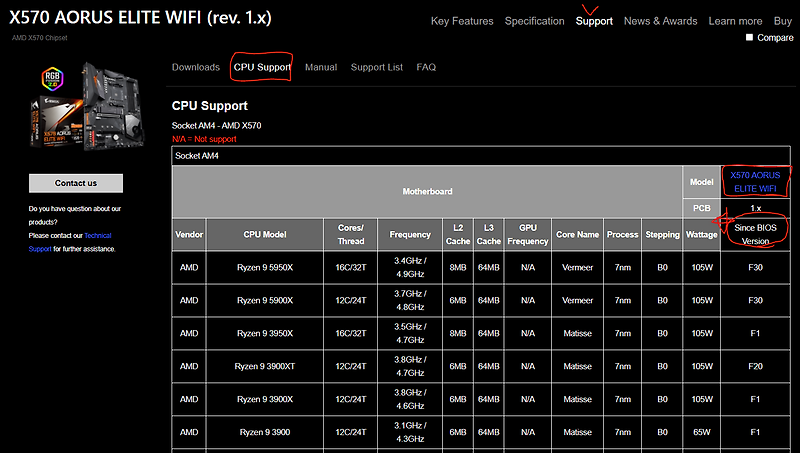Select the Ryzen 9 3900 cell

point(265,432)
